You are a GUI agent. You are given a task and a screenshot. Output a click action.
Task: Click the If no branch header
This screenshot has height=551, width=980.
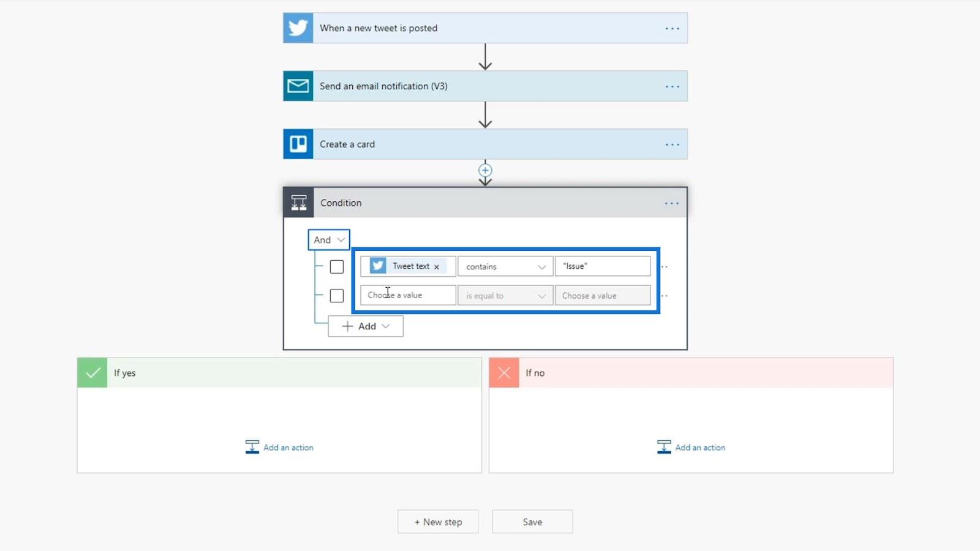691,373
